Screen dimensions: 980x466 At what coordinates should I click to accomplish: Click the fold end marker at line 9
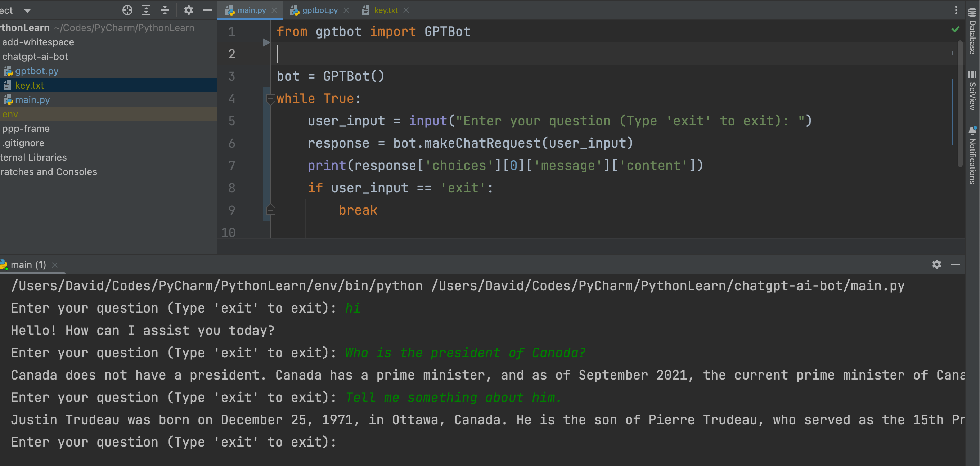coord(270,210)
